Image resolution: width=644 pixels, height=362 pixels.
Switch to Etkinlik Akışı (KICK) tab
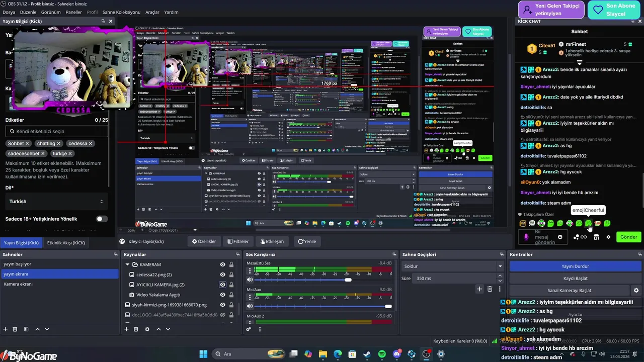tap(66, 243)
